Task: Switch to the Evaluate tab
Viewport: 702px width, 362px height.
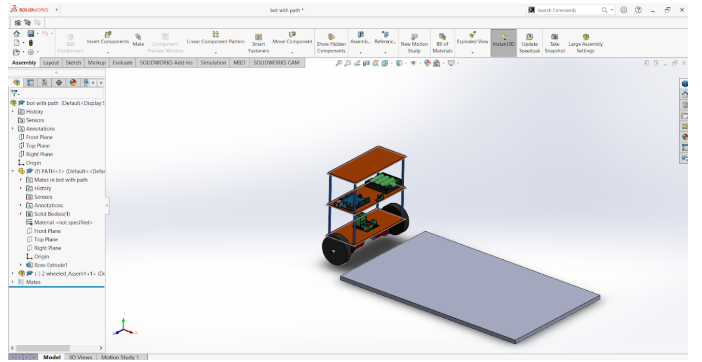Action: pyautogui.click(x=122, y=63)
